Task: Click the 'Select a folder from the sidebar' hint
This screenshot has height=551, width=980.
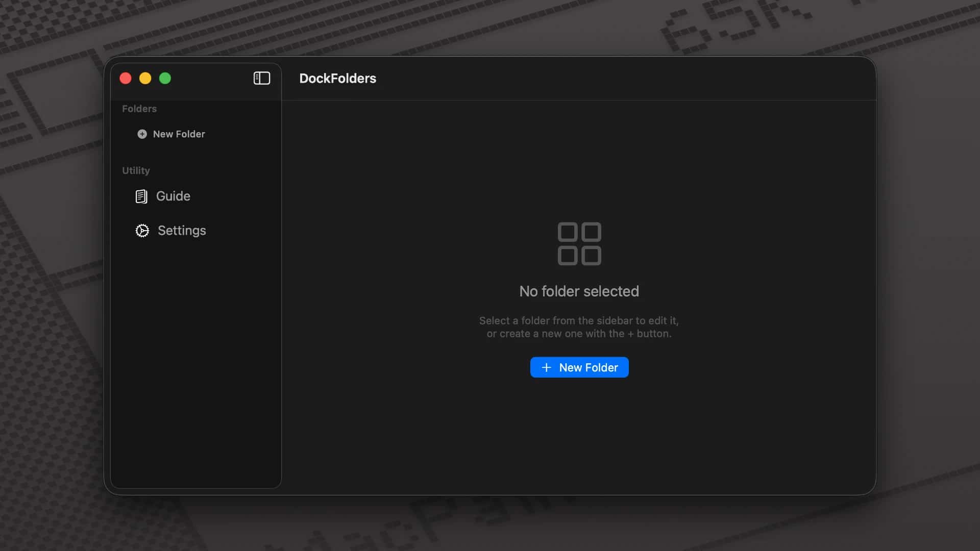Action: pos(579,327)
